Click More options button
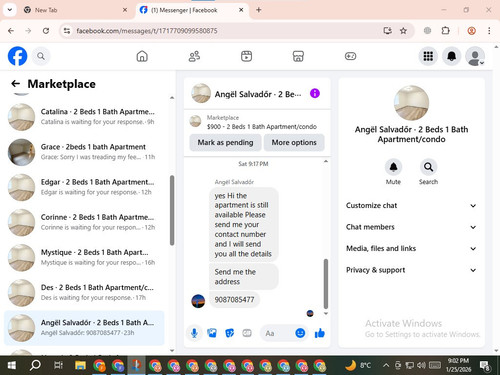 (294, 142)
